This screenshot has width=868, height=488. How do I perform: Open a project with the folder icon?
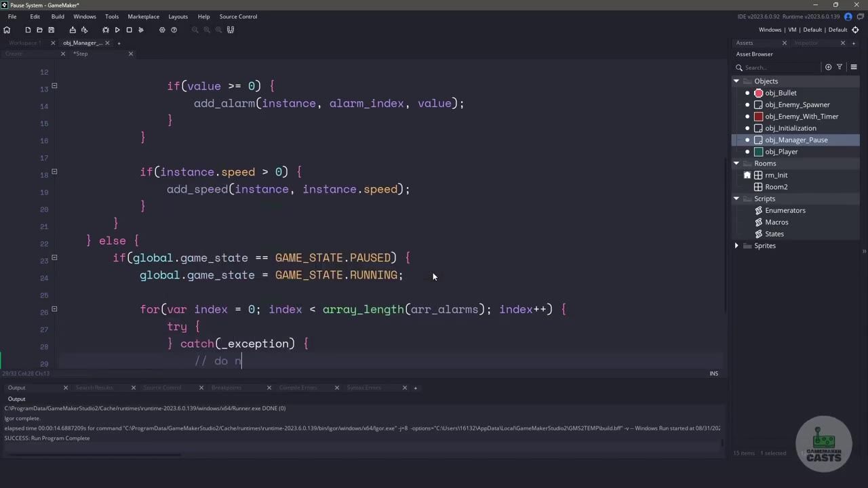[39, 30]
